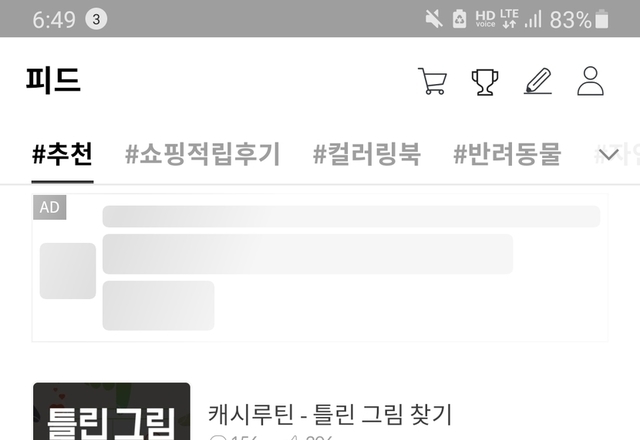Tap the loading ad banner text area
The width and height of the screenshot is (640, 440).
point(351,268)
